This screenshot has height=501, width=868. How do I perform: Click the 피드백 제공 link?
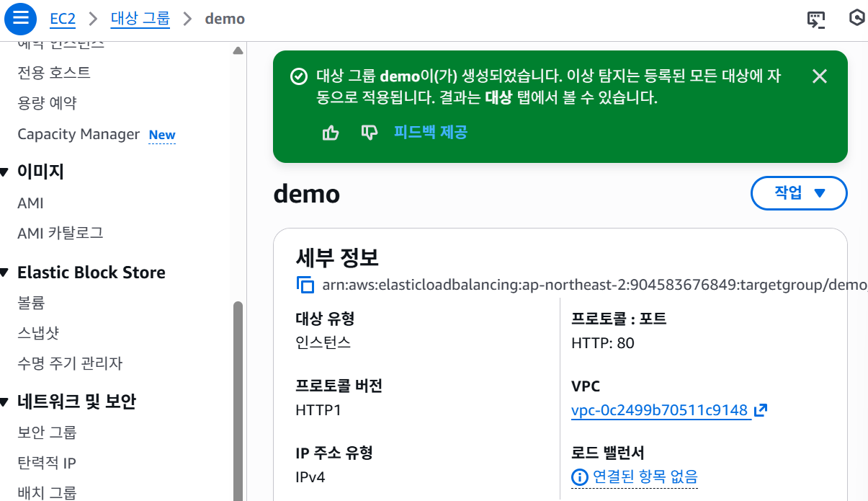click(431, 132)
